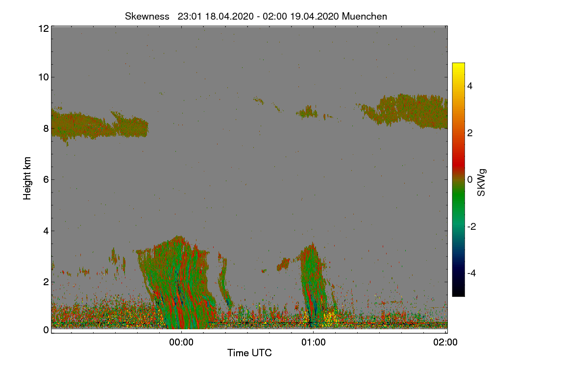588x392 pixels.
Task: Click the height axis label 12
Action: [x=43, y=28]
